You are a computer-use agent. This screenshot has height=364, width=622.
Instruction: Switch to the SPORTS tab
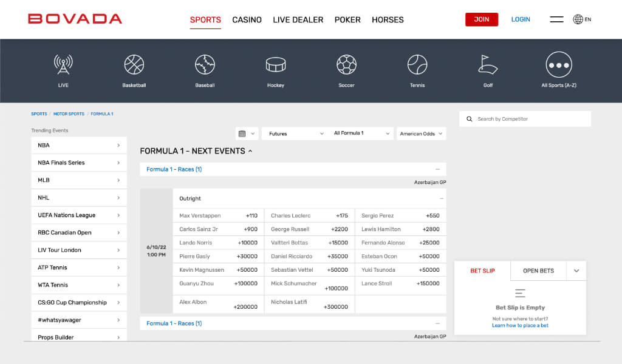[205, 20]
